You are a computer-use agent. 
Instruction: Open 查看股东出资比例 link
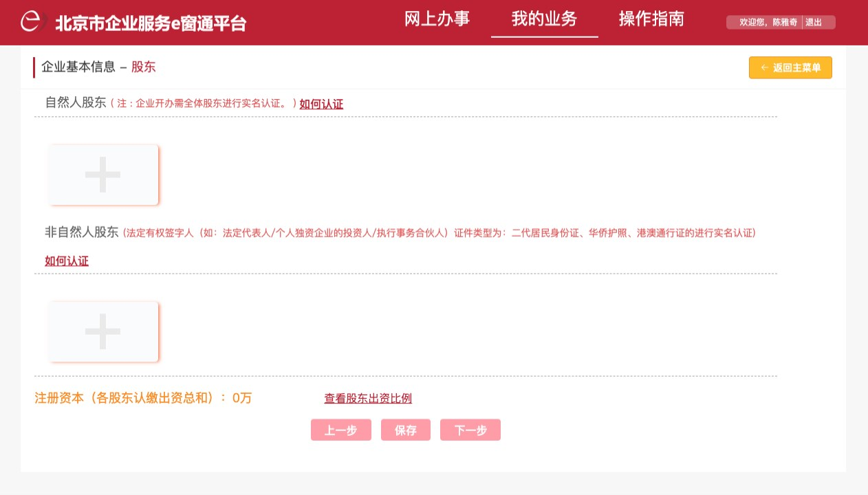(x=368, y=398)
